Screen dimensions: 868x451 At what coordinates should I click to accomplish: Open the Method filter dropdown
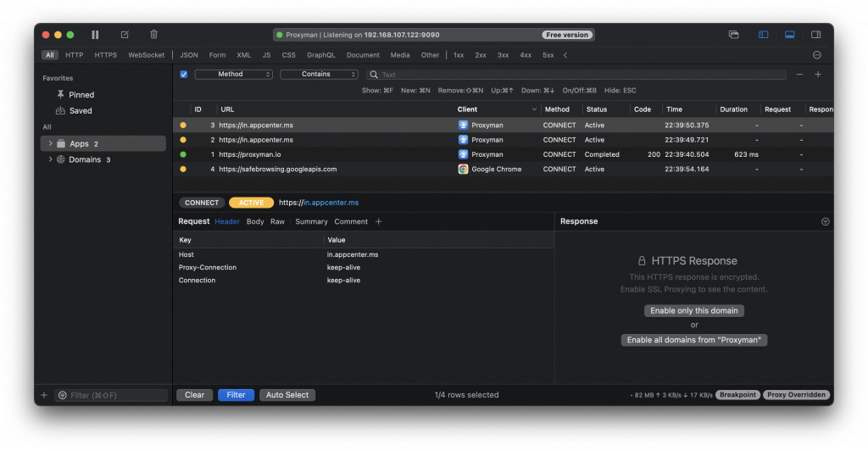(x=234, y=74)
